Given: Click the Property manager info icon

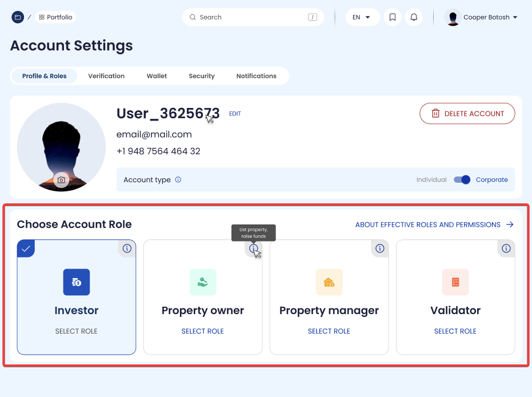Looking at the screenshot, I should [380, 248].
